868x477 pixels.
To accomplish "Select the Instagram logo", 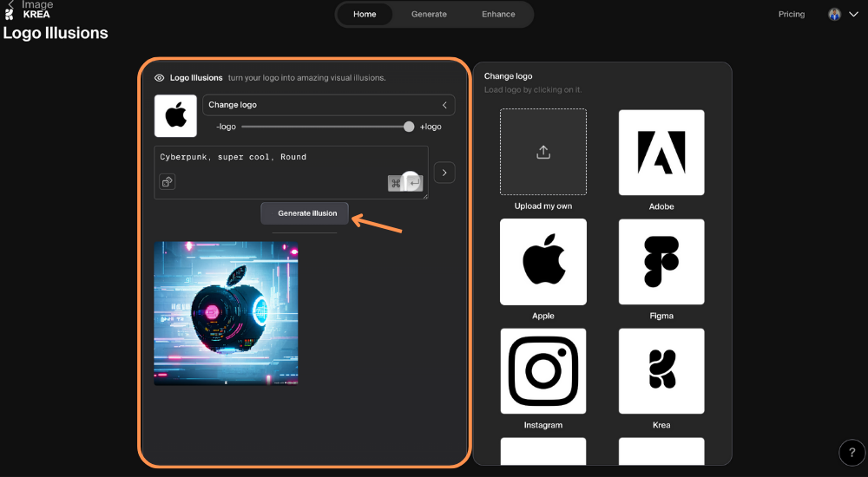I will (x=543, y=370).
